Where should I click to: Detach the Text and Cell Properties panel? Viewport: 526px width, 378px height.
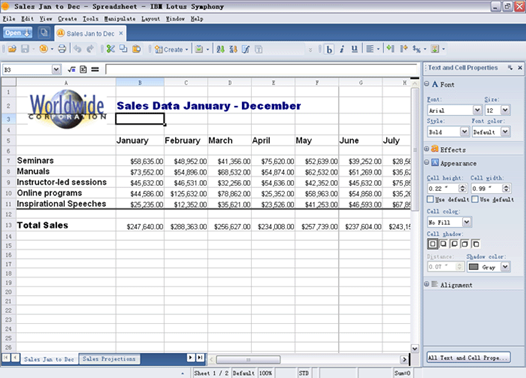click(510, 68)
